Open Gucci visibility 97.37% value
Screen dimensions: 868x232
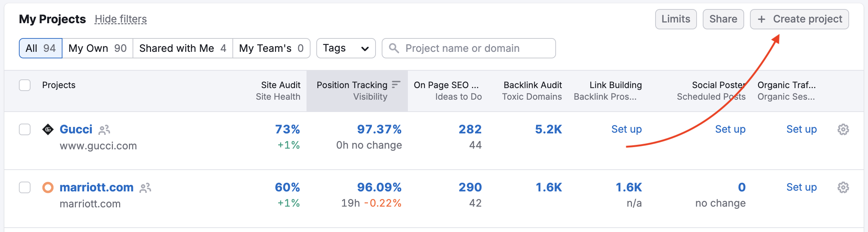pyautogui.click(x=379, y=129)
